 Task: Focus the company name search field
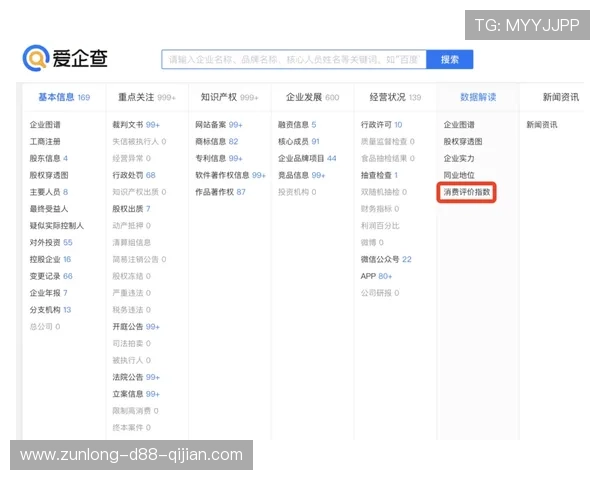click(294, 59)
